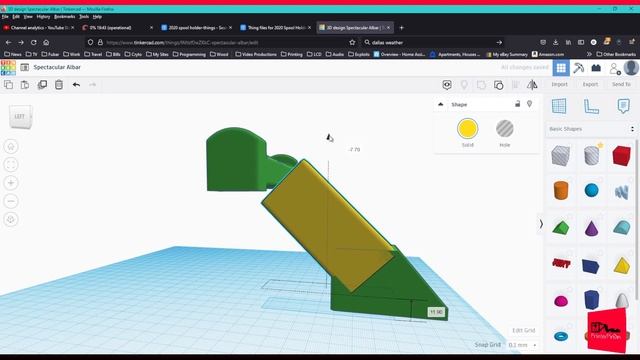Click the Edit Grid link
The width and height of the screenshot is (640, 360).
click(524, 330)
